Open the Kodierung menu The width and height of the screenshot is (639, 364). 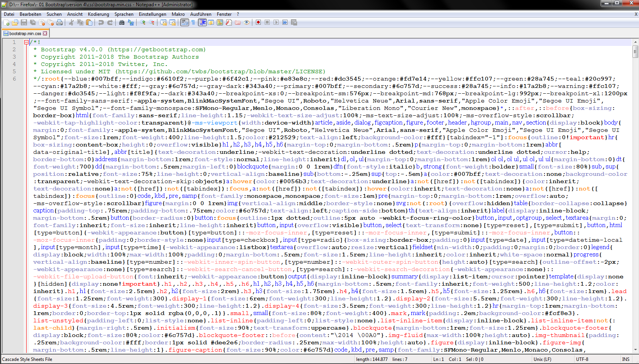click(x=98, y=14)
